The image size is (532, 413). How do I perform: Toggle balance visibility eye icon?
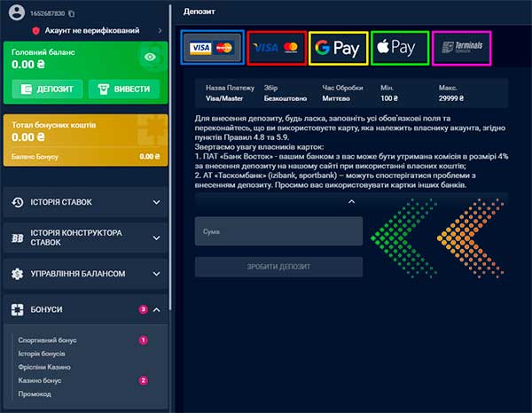tap(150, 57)
